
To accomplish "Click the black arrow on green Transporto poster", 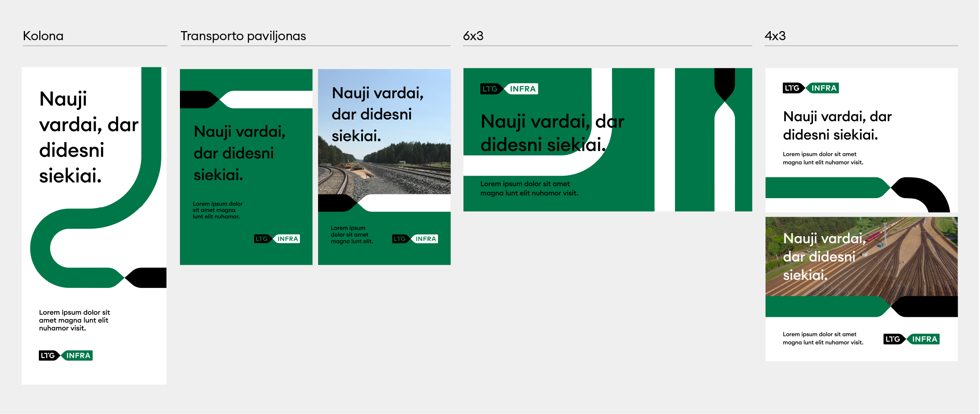I will click(x=198, y=100).
